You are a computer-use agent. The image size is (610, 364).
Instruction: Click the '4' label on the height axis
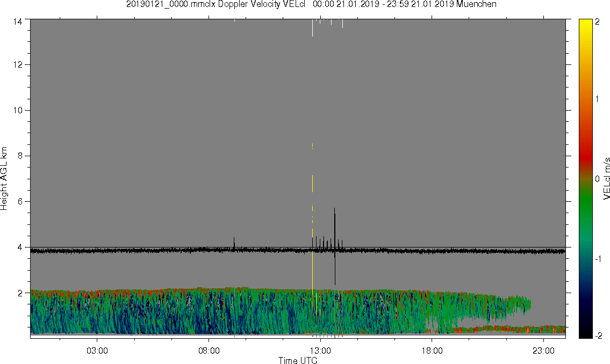pyautogui.click(x=19, y=247)
